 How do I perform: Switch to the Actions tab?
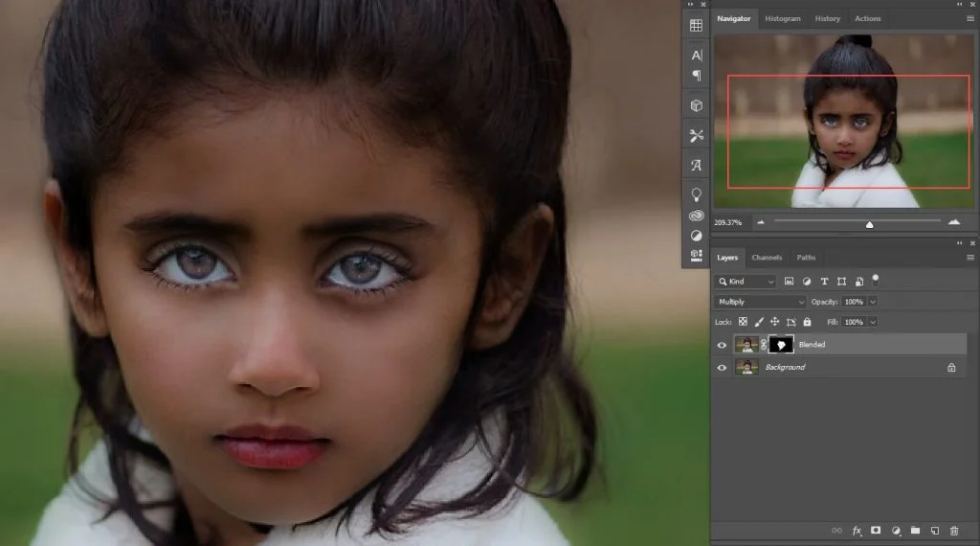[867, 19]
